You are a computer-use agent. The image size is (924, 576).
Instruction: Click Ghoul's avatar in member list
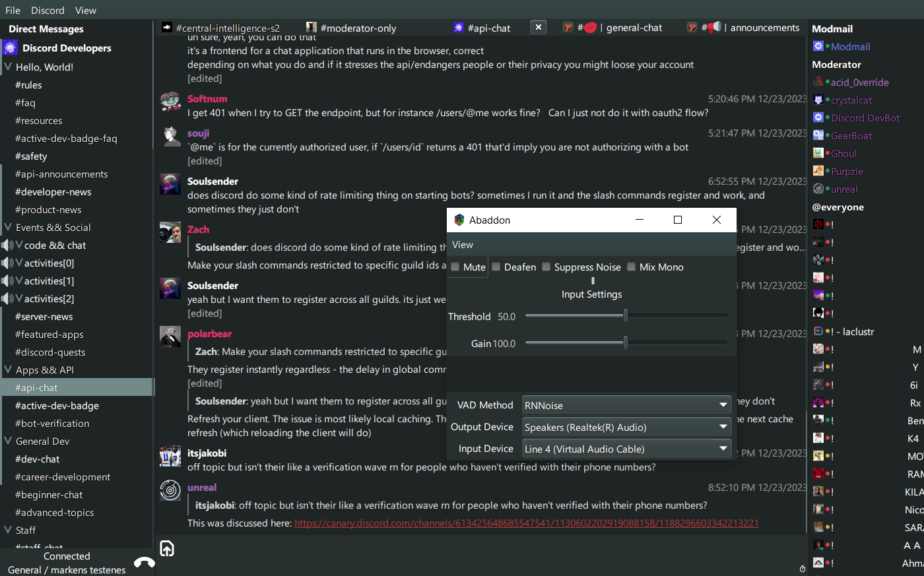pos(818,153)
